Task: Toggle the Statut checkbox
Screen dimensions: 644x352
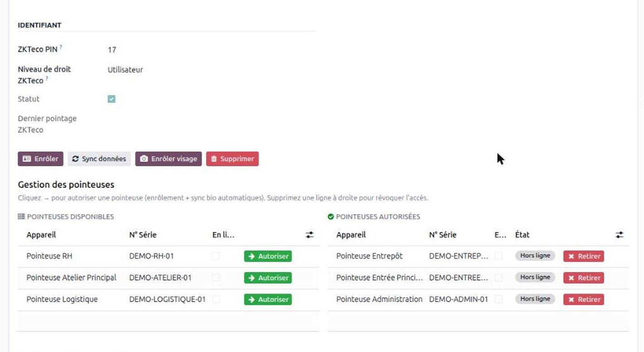Action: (111, 99)
